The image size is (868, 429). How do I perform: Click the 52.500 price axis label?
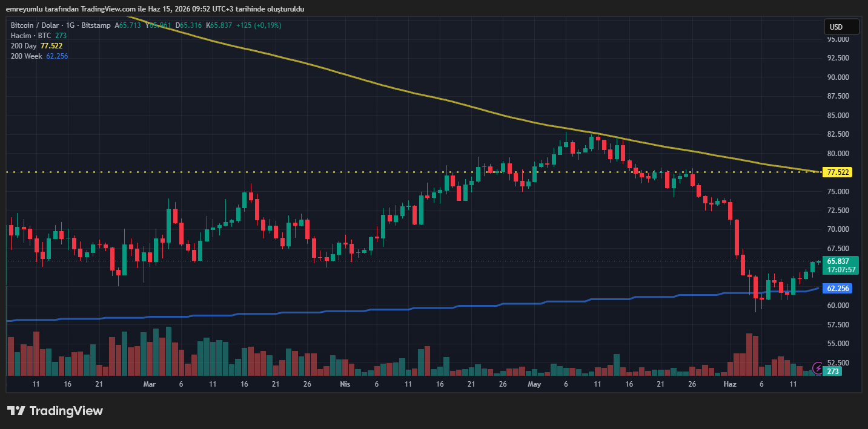click(838, 363)
